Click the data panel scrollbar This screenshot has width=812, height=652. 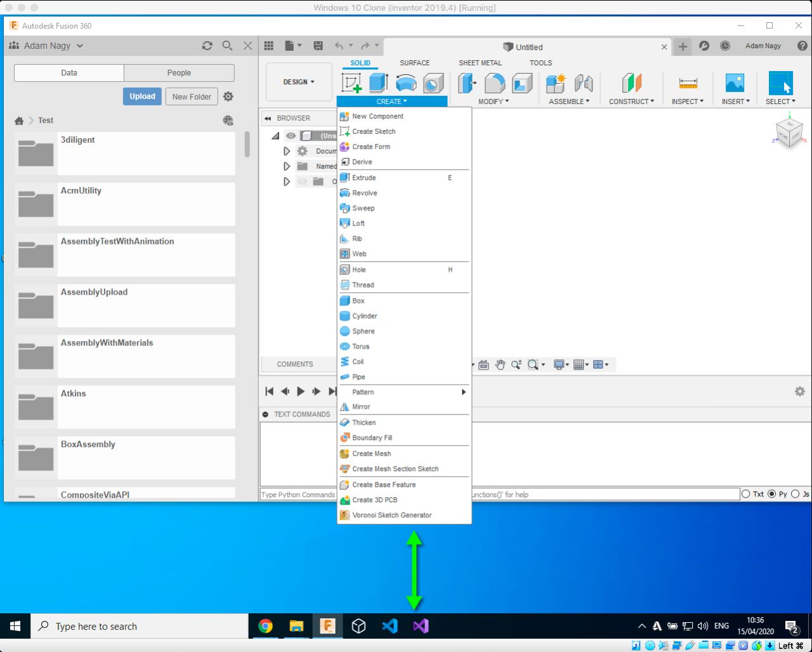247,145
